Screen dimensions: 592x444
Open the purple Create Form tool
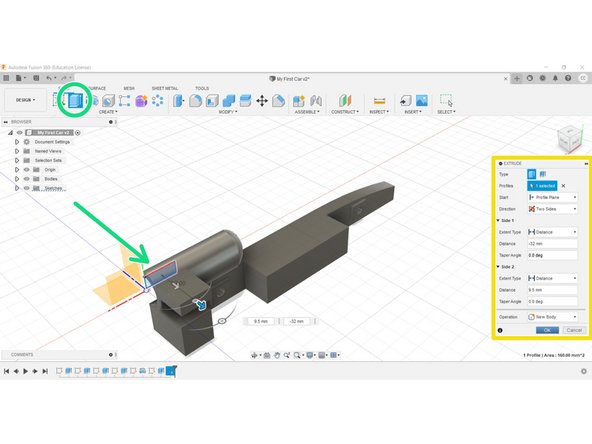click(141, 101)
